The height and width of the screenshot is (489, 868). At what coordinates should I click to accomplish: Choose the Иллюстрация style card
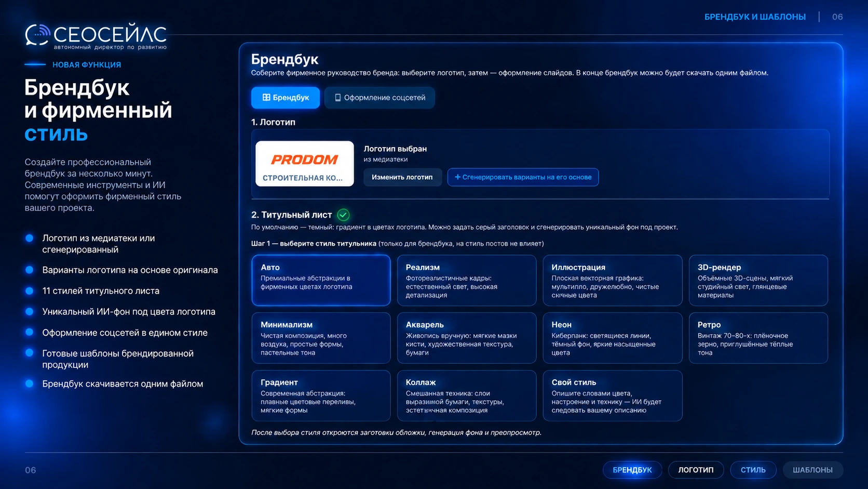point(613,280)
